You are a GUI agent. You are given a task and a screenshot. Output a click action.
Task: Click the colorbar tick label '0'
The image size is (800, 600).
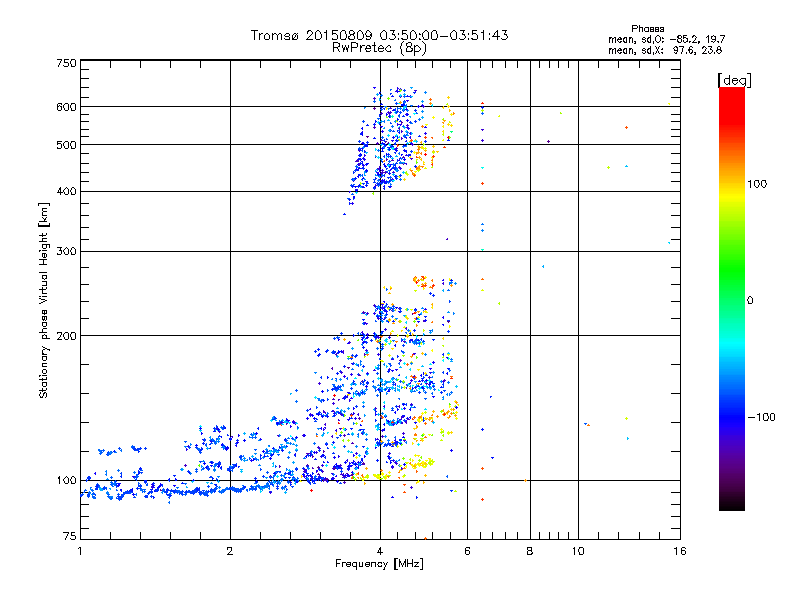[750, 301]
